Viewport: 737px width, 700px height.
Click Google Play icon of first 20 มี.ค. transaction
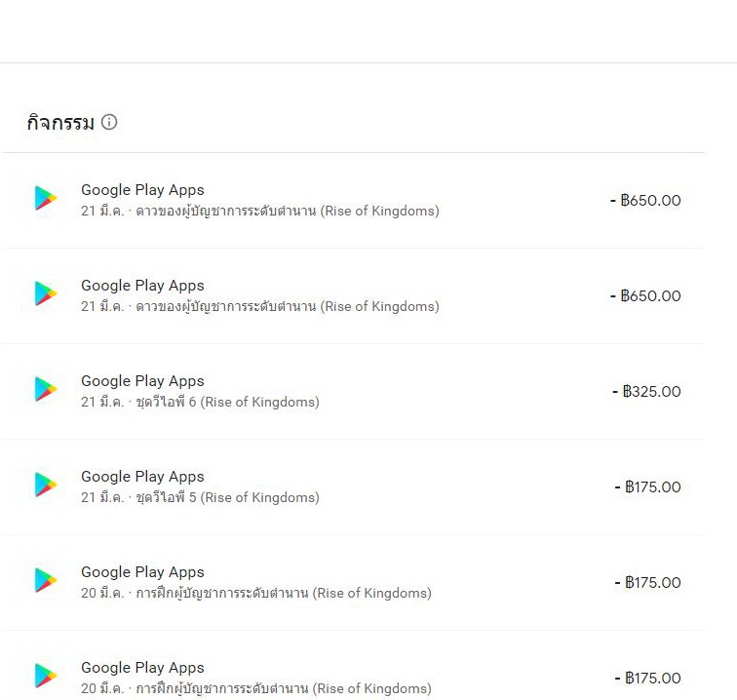coord(46,581)
